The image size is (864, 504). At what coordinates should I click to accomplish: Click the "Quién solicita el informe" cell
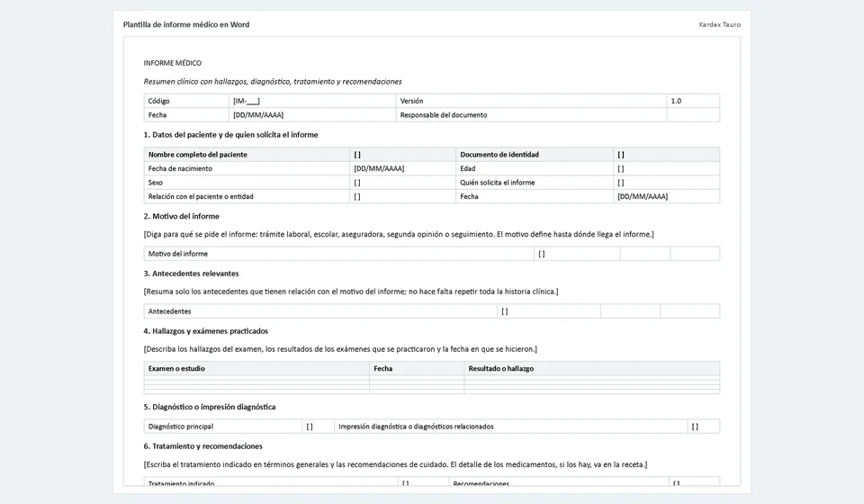535,183
